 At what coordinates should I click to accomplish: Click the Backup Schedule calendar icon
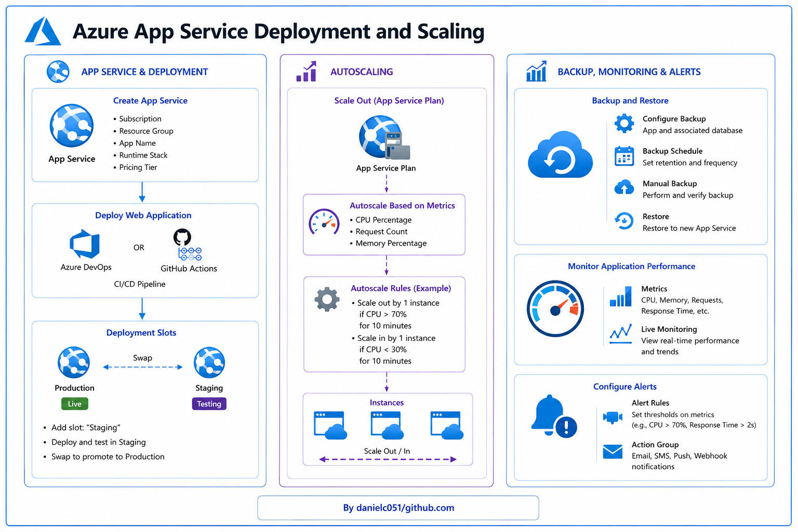pos(624,156)
